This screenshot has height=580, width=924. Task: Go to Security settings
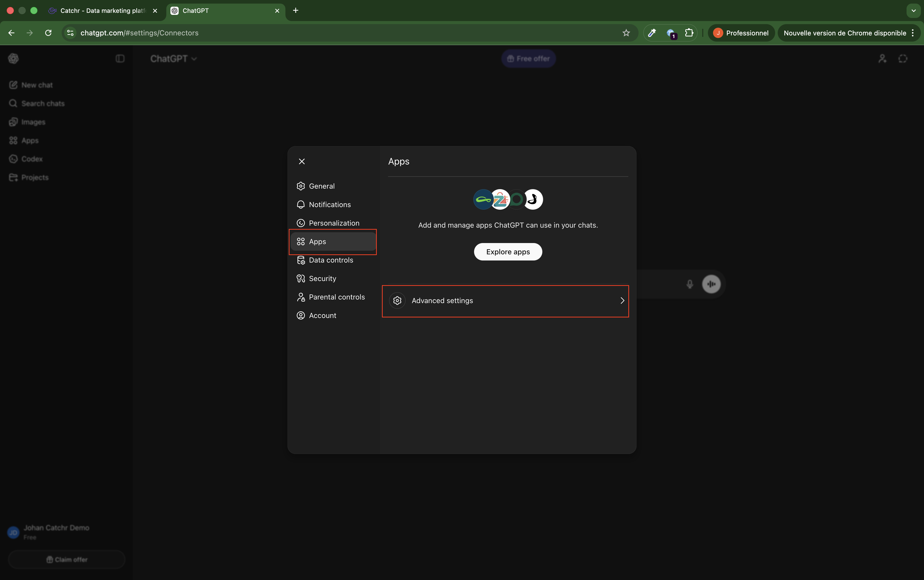click(322, 278)
